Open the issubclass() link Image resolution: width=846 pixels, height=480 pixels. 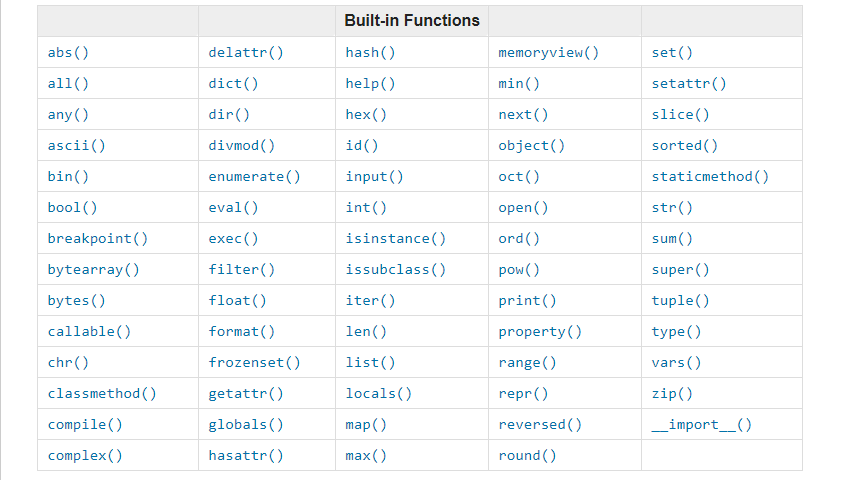(x=395, y=270)
